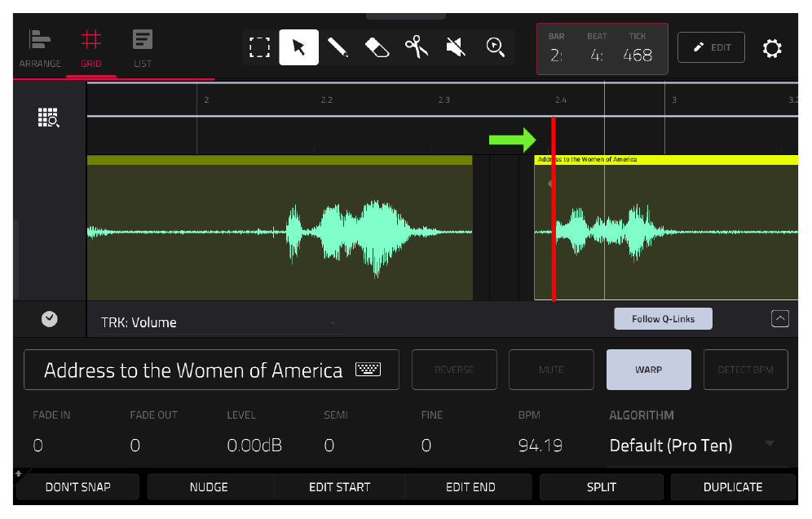Click the Edit button with the pencil

[711, 47]
